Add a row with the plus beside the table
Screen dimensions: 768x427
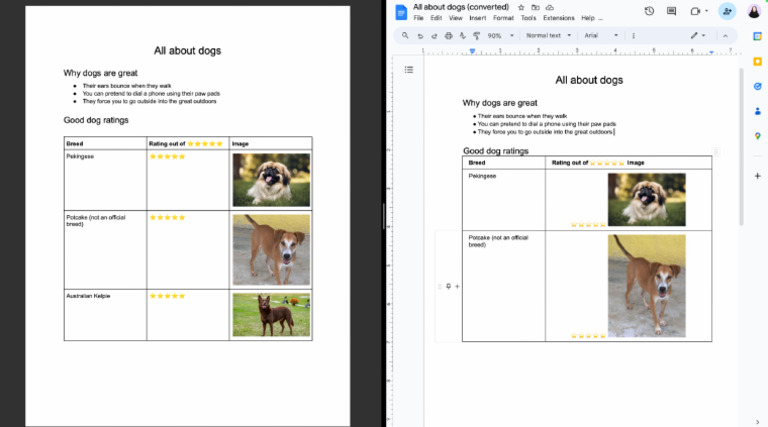pyautogui.click(x=457, y=286)
